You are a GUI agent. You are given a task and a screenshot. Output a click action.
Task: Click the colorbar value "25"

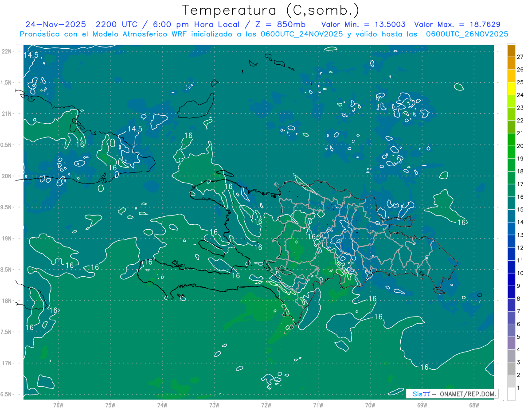coord(520,82)
